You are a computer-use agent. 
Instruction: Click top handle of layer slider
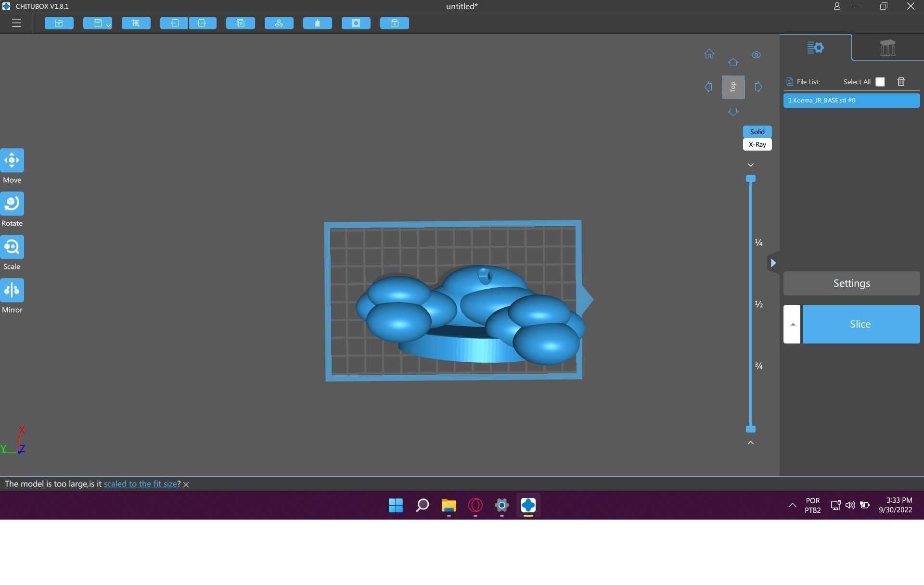pos(750,179)
